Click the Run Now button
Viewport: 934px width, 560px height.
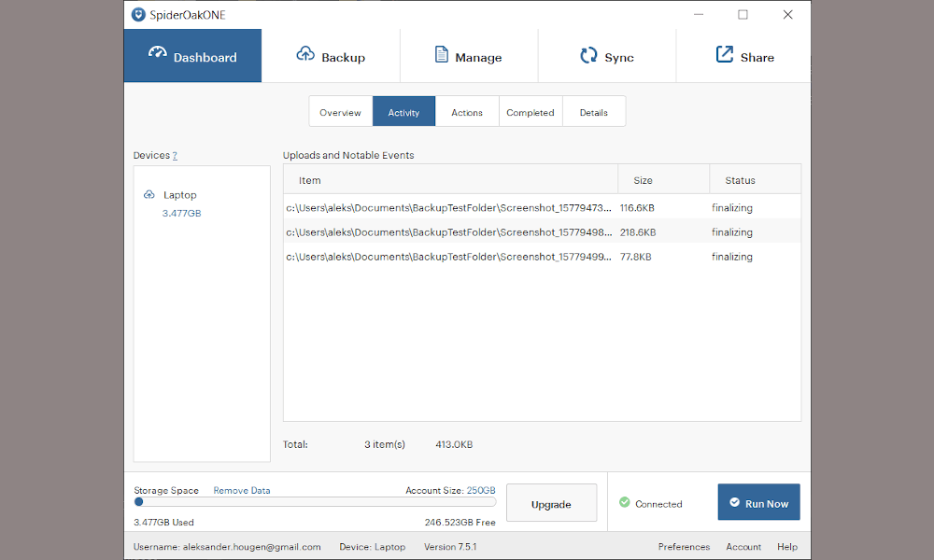tap(758, 502)
